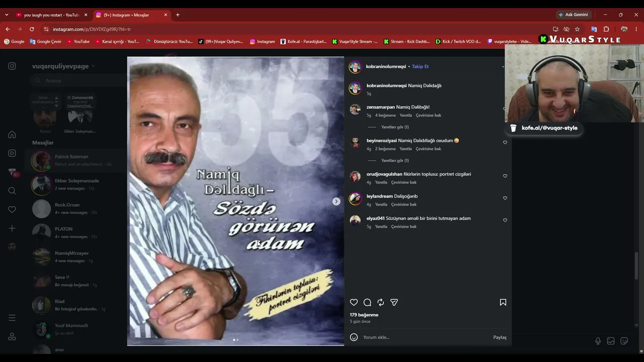The width and height of the screenshot is (644, 362).
Task: Open a new browser tab
Action: coord(178,15)
